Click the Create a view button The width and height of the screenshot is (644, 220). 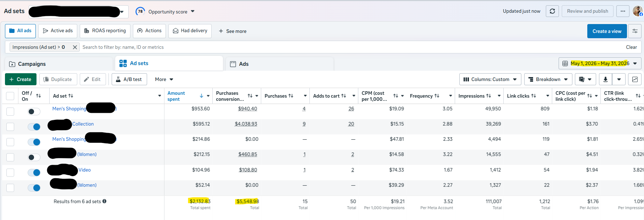pyautogui.click(x=607, y=31)
